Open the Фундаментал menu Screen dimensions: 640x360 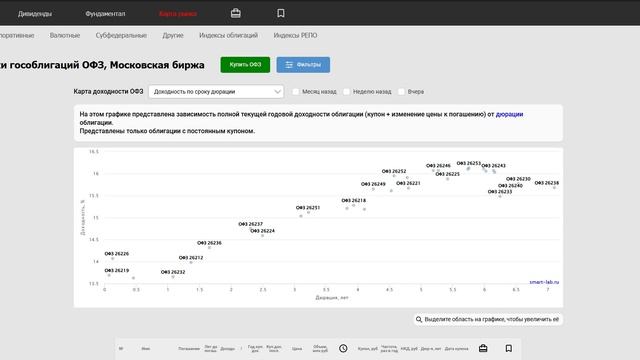(x=105, y=13)
